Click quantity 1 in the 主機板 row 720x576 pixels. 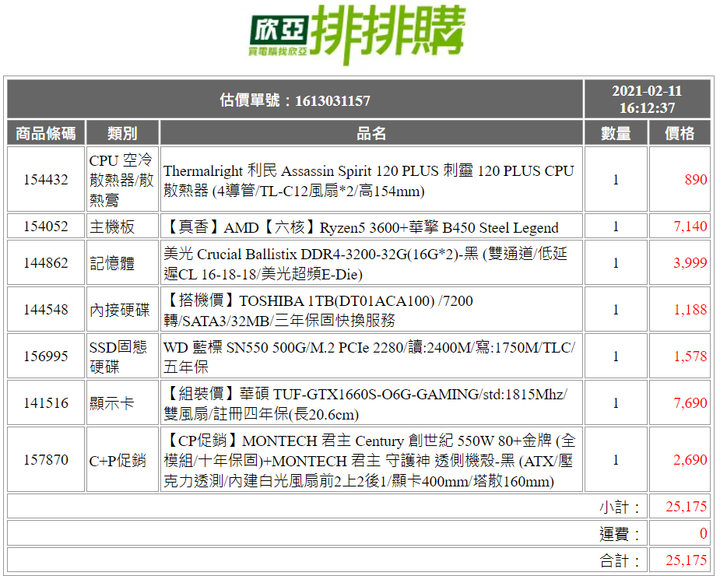[x=616, y=226]
